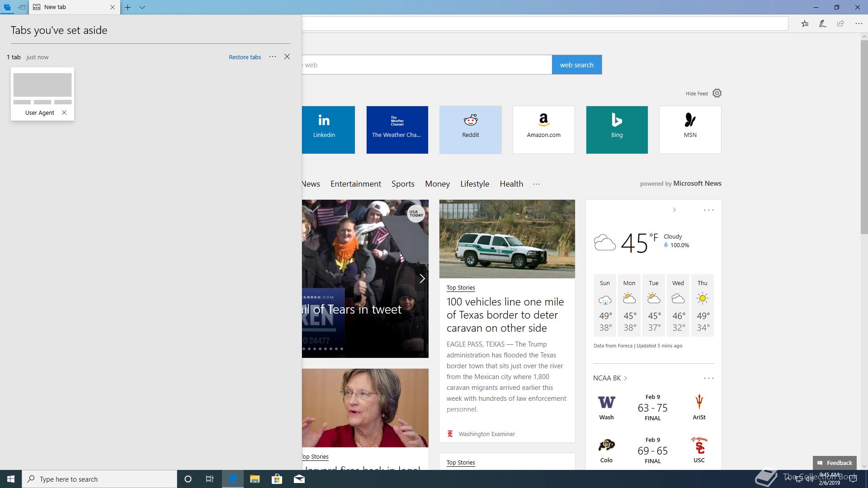
Task: Open the Linkedin top site tile
Action: click(328, 130)
